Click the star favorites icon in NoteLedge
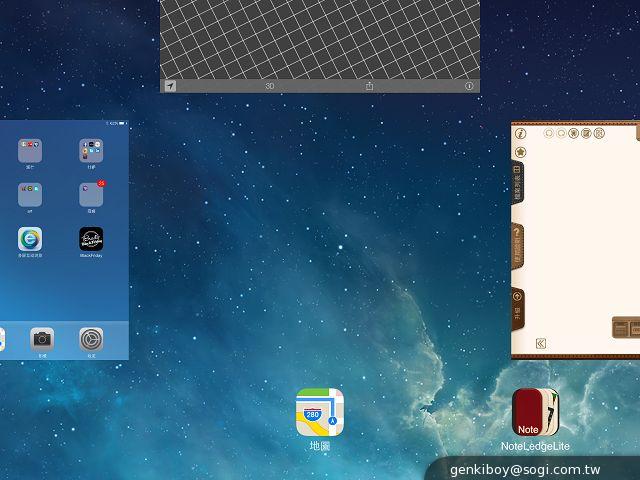The width and height of the screenshot is (640, 480). tap(520, 152)
